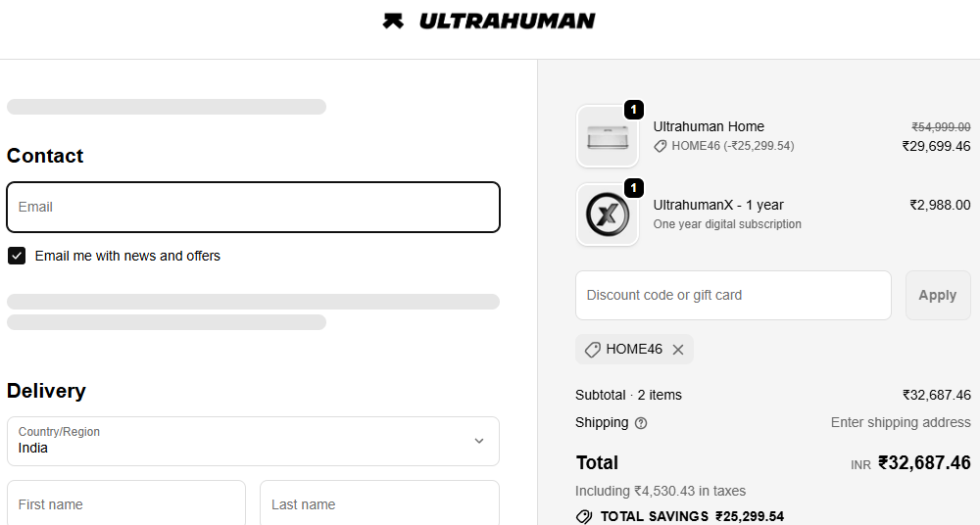Click the tag icon beside TOTAL SAVINGS

point(584,516)
